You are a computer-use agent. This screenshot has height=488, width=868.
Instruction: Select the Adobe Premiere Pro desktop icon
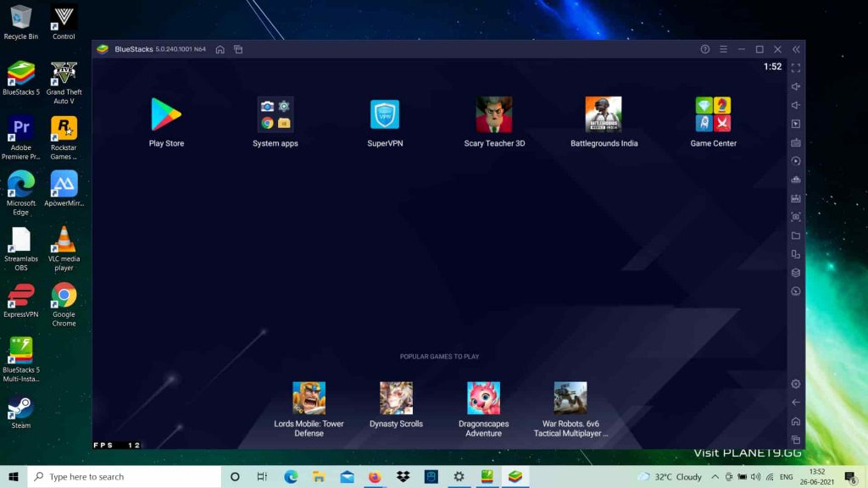[21, 138]
